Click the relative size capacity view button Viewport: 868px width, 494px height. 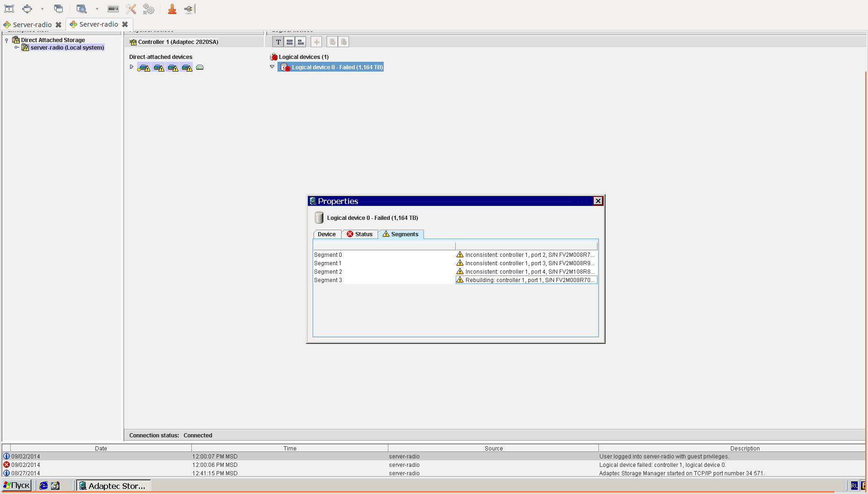pos(301,42)
